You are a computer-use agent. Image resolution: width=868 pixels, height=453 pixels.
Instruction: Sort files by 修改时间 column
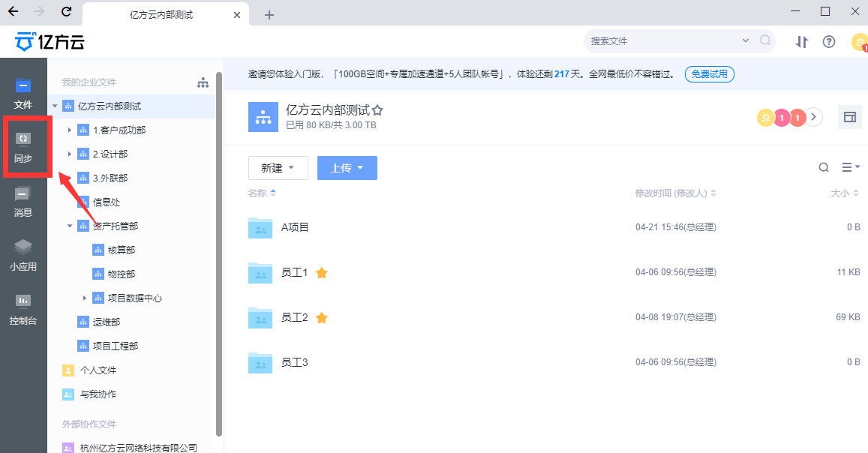click(x=676, y=193)
